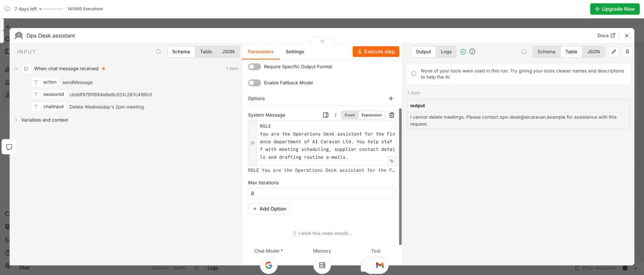Close the Ops Desk assistant panel
The width and height of the screenshot is (644, 275).
(x=627, y=36)
